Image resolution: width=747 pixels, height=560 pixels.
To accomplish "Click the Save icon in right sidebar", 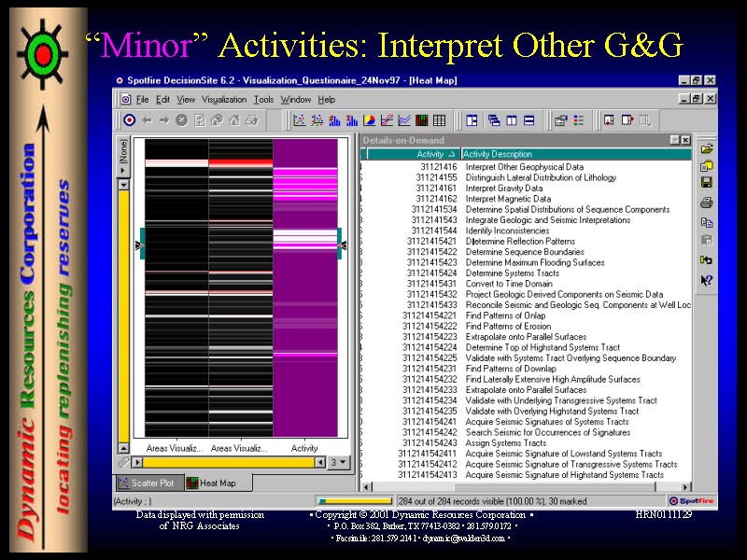I will coord(707,182).
